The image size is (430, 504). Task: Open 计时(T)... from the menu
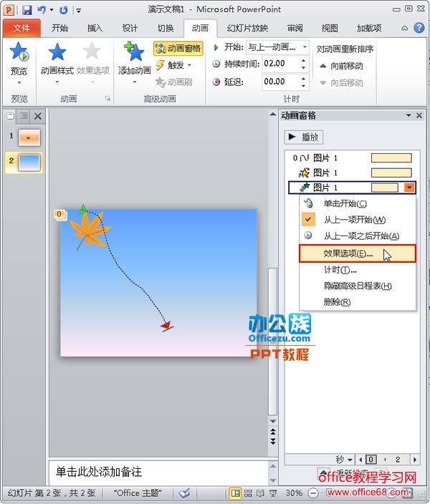358,270
